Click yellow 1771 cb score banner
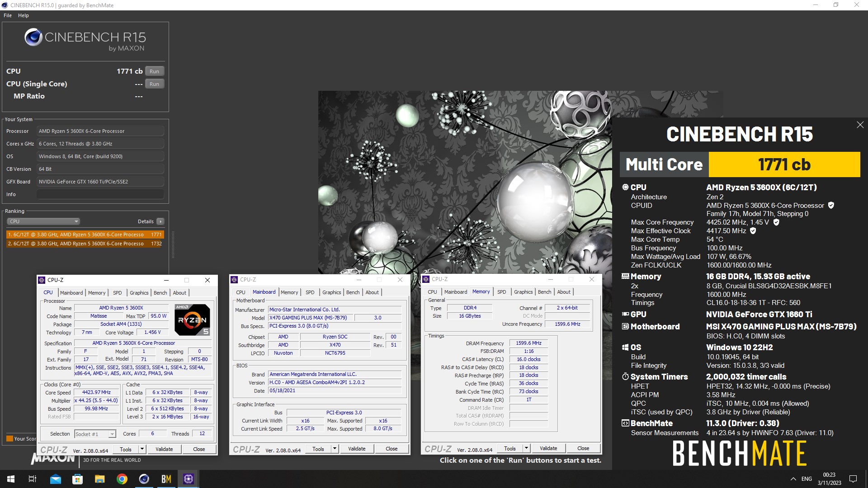 click(x=784, y=164)
